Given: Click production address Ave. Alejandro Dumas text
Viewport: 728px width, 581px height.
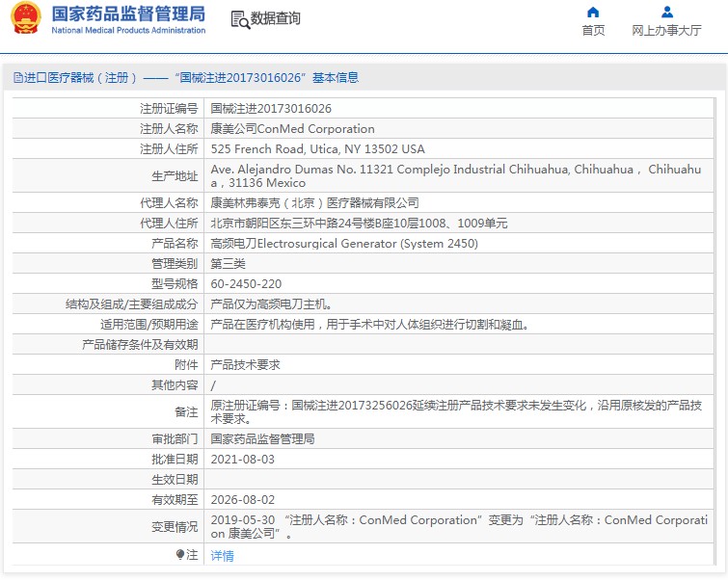Looking at the screenshot, I should click(x=456, y=176).
